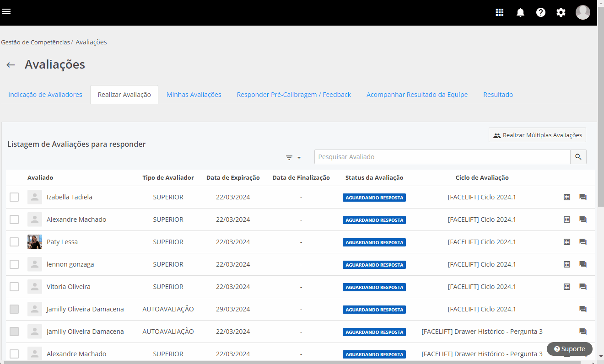The width and height of the screenshot is (604, 364).
Task: Click the back arrow beside Avaliações
Action: pyautogui.click(x=11, y=65)
